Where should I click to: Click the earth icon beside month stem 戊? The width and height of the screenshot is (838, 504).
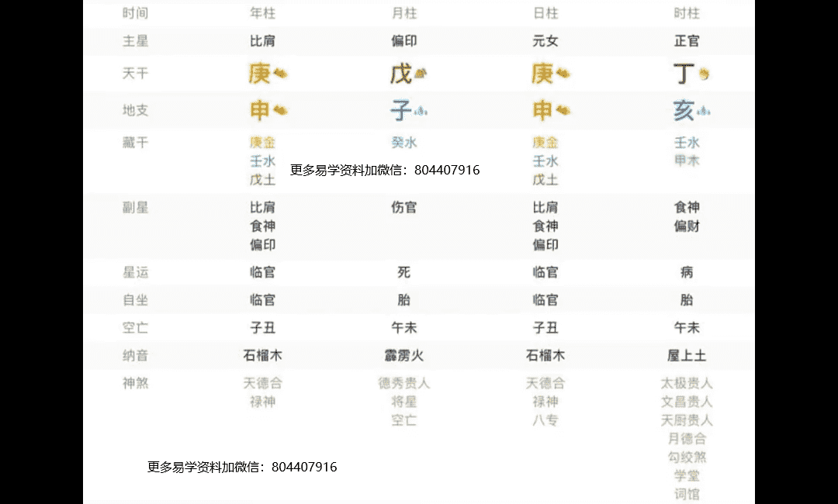coord(421,74)
